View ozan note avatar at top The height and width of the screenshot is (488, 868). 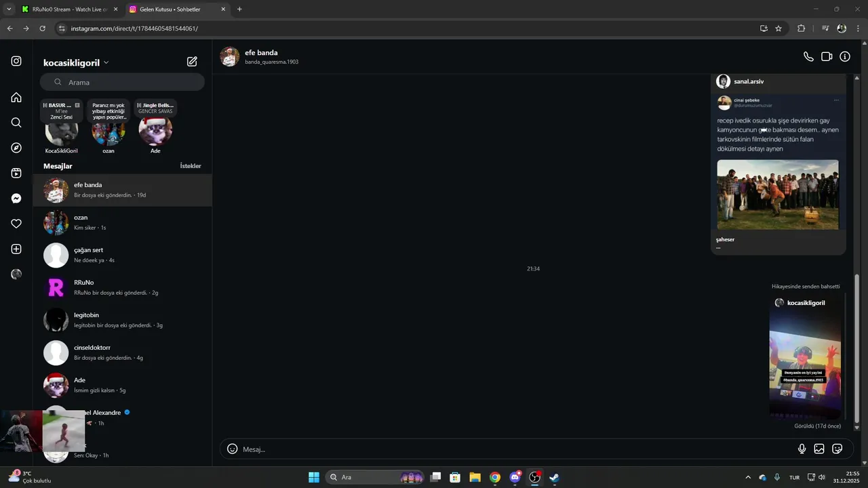(108, 131)
